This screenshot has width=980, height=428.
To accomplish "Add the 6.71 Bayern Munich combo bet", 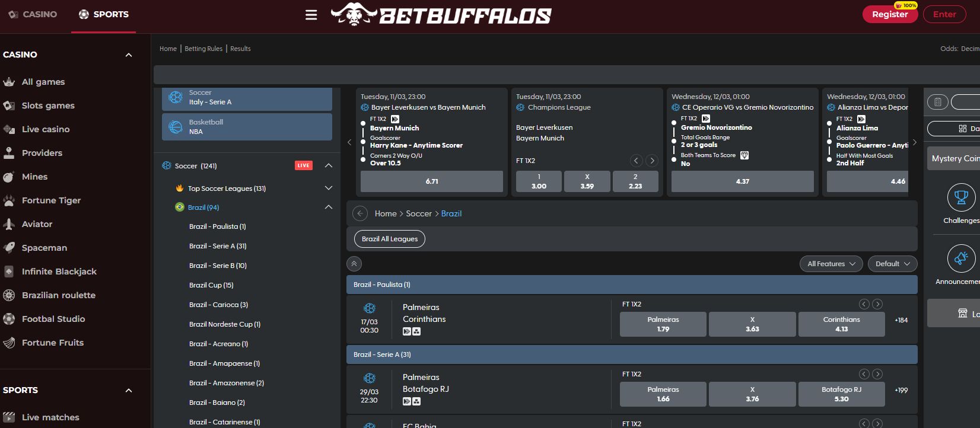I will 432,181.
